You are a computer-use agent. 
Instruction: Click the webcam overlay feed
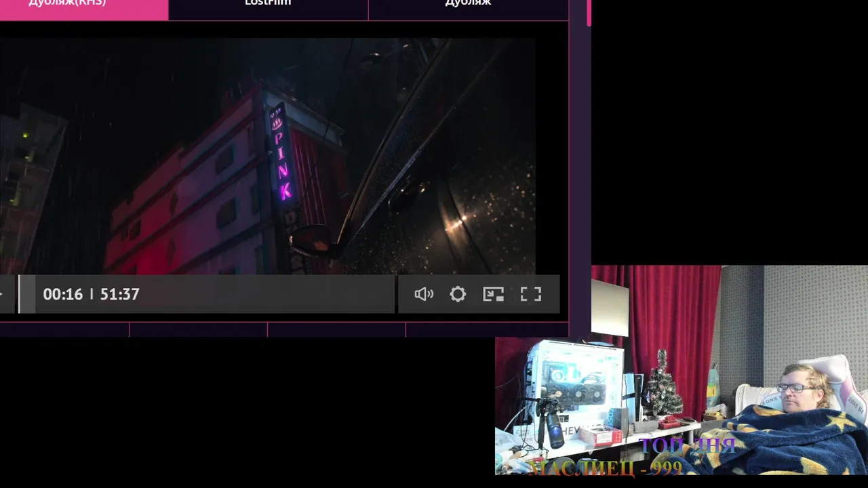coord(682,369)
